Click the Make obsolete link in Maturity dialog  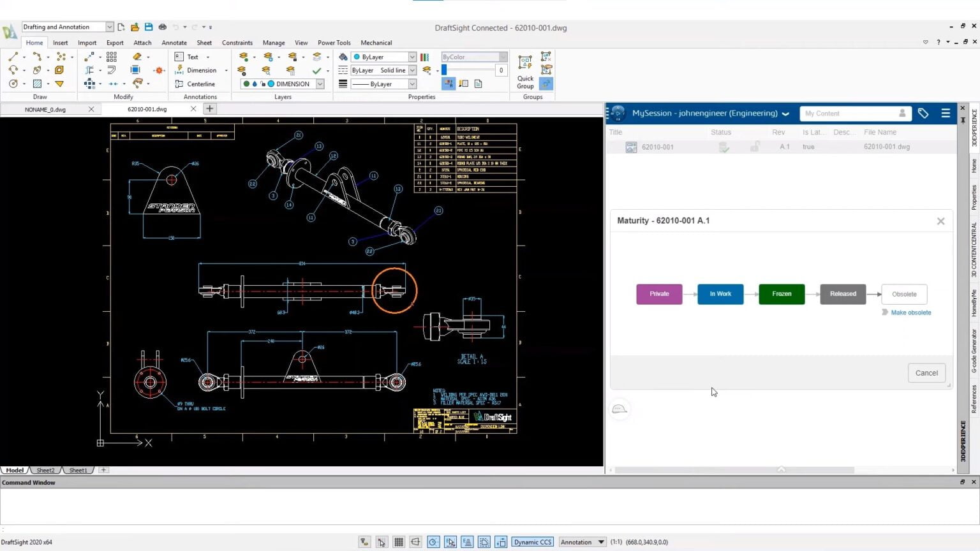(x=910, y=312)
